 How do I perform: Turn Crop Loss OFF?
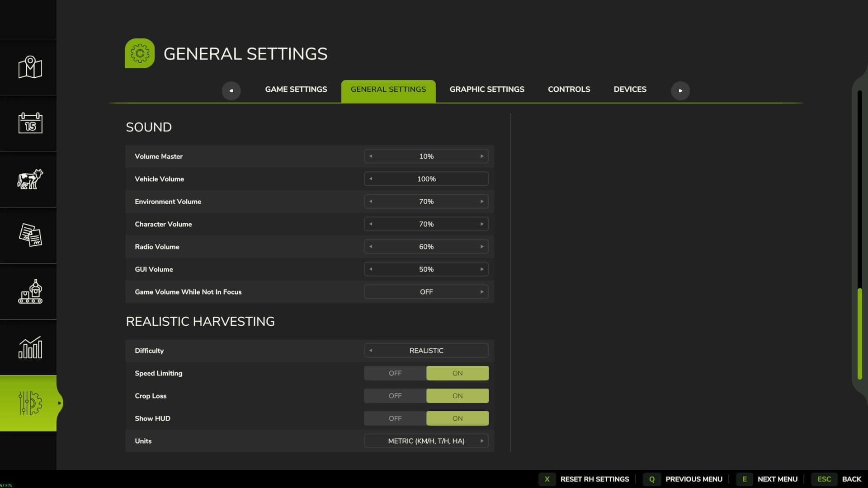click(395, 396)
